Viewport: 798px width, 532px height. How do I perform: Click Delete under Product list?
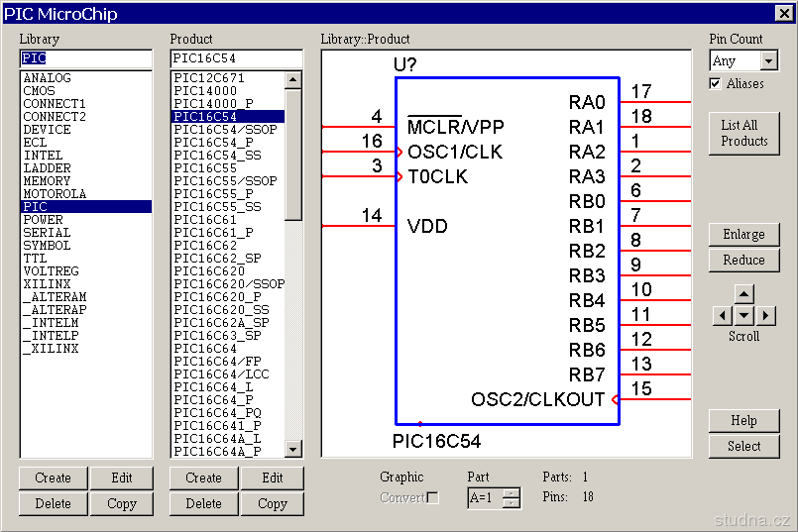203,503
